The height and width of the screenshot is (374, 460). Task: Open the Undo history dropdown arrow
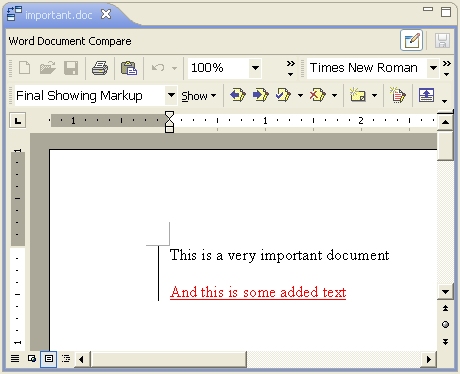(174, 68)
